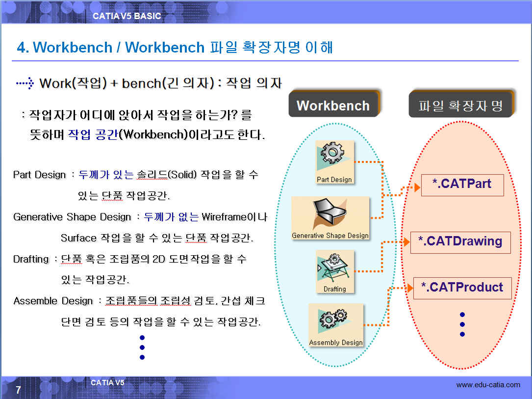
Task: Click the CATIA V5 BASIC header text
Action: click(x=127, y=16)
